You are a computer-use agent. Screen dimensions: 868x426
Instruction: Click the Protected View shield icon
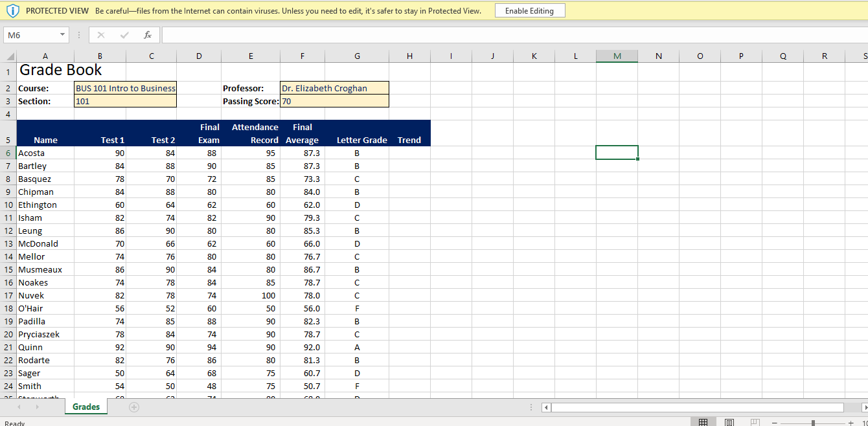click(x=13, y=10)
